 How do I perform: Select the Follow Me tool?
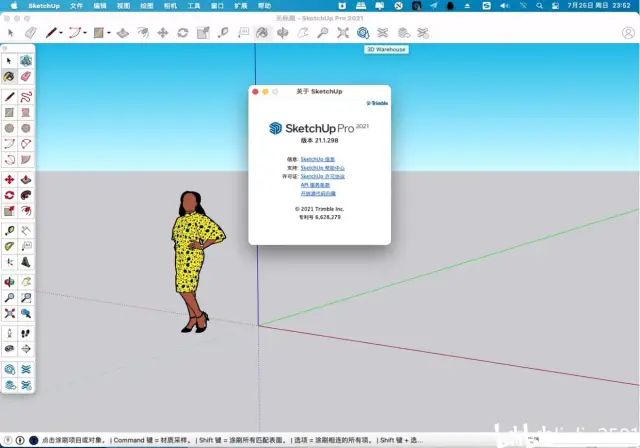26,195
